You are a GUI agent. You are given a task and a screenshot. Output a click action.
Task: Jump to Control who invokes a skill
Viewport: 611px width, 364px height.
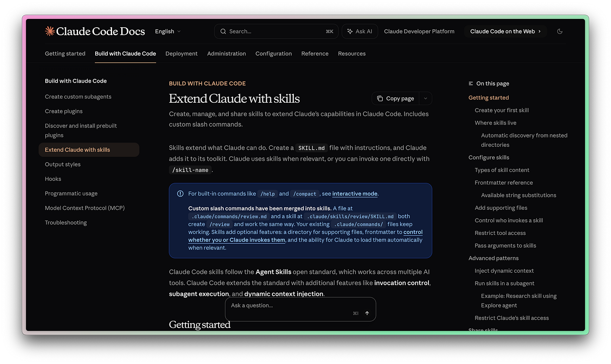(509, 221)
